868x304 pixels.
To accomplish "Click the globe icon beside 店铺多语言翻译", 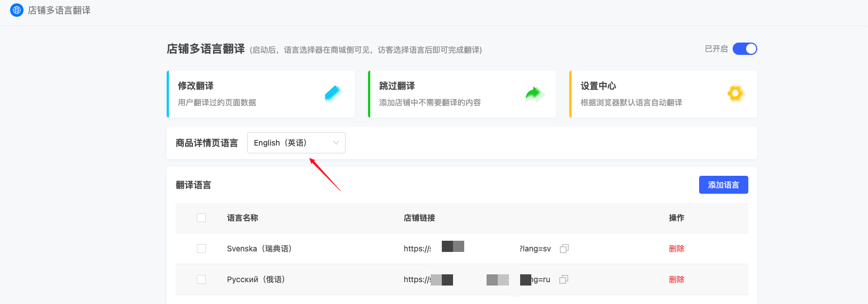I will point(17,10).
